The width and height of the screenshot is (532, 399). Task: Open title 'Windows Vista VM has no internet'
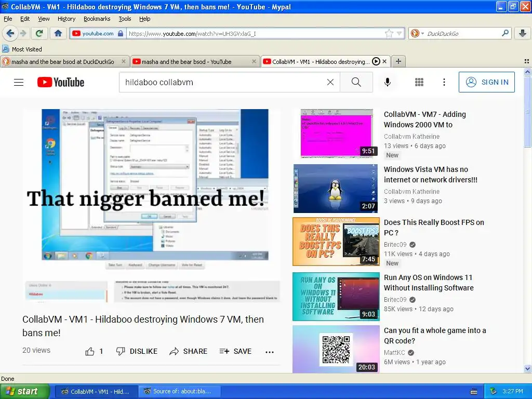[x=431, y=175]
